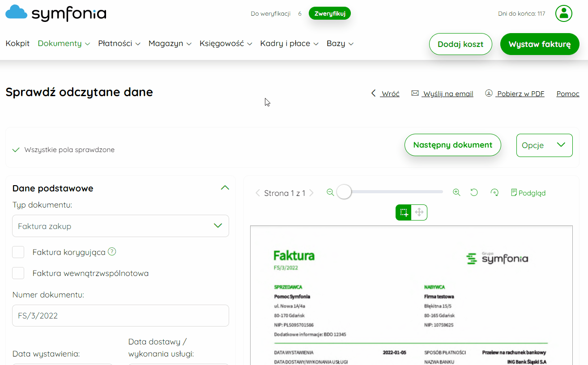Click the Strona 1 z 1 label
The height and width of the screenshot is (365, 588).
pyautogui.click(x=285, y=193)
